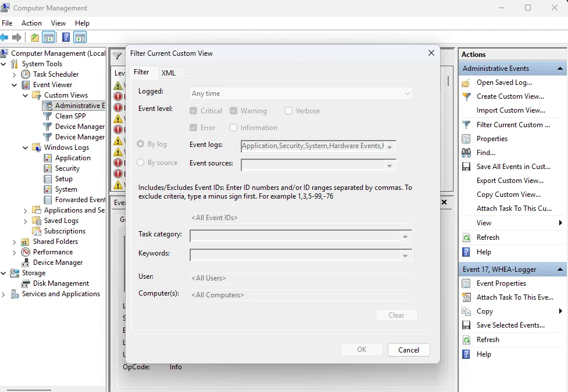Open the Help menu
The width and height of the screenshot is (568, 392).
pos(82,23)
